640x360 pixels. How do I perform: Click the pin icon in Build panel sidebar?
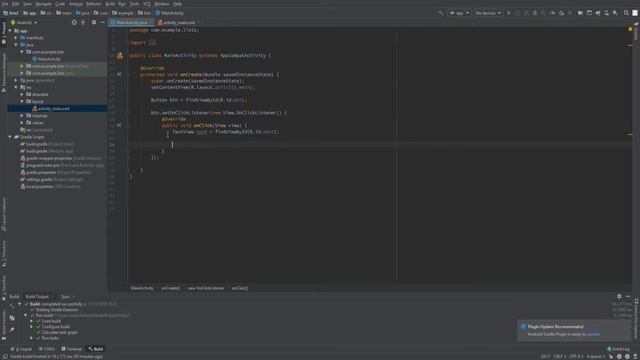[x=12, y=329]
